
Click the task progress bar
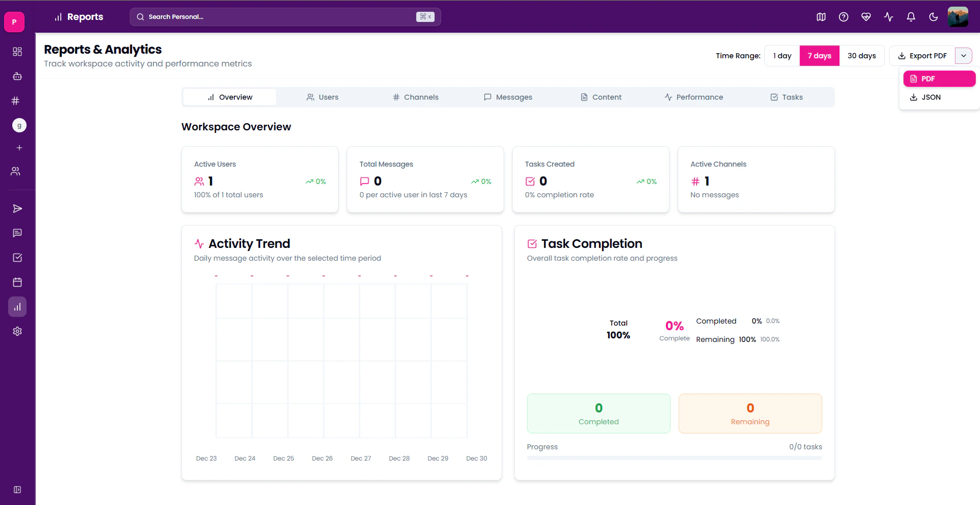coord(675,458)
